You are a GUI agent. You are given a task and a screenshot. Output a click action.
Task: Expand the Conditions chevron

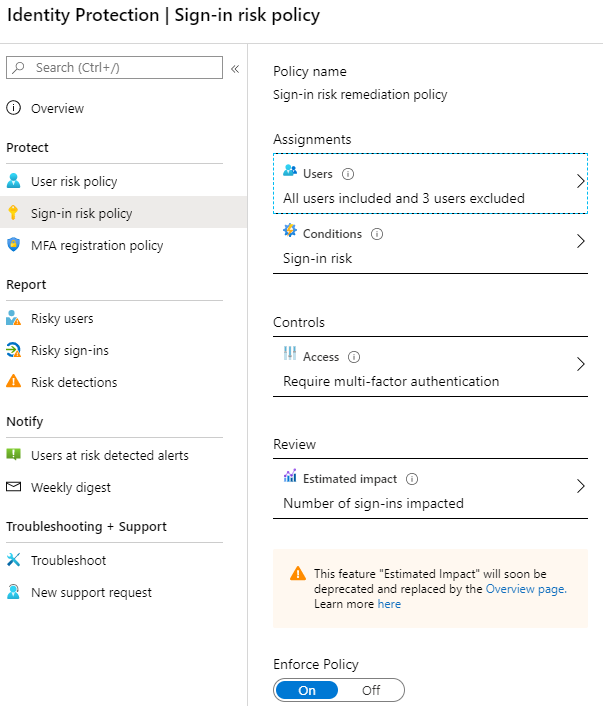(580, 241)
